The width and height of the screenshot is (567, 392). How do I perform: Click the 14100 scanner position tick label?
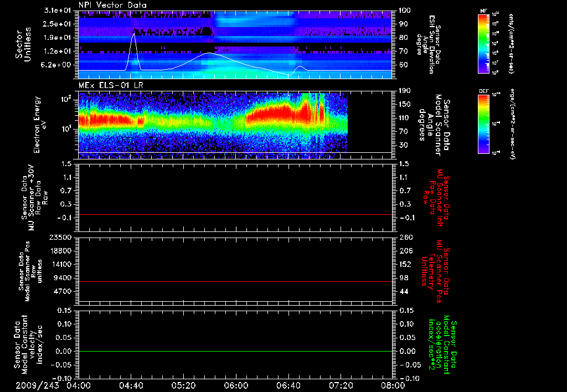point(61,264)
